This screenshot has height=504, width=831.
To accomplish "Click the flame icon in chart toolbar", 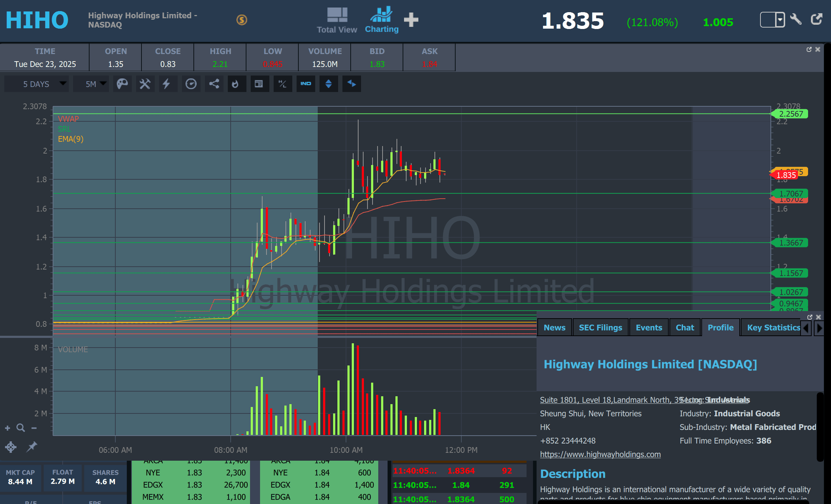I will tap(235, 84).
